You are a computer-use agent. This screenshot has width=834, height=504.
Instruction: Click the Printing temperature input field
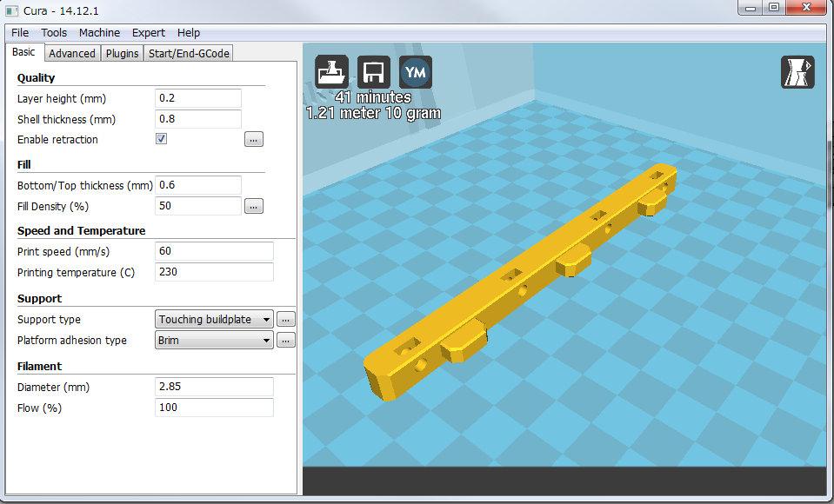(x=214, y=272)
